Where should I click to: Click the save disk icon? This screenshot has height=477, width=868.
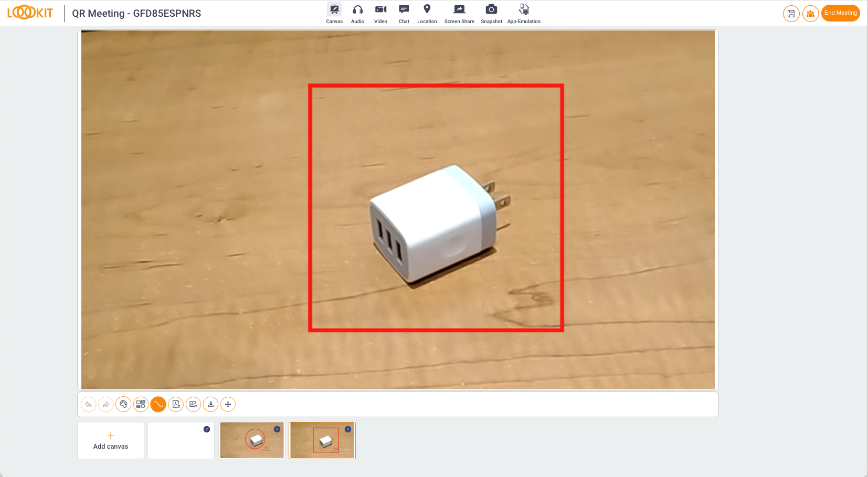791,14
